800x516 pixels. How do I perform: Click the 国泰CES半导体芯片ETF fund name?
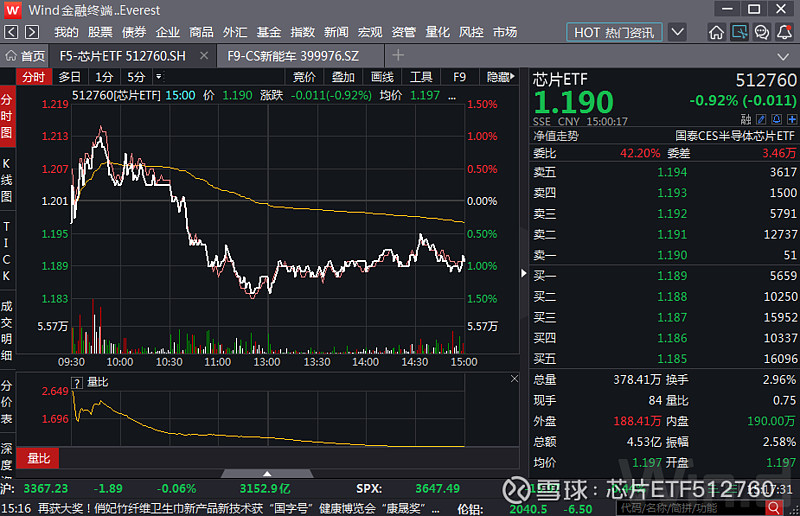pyautogui.click(x=735, y=136)
